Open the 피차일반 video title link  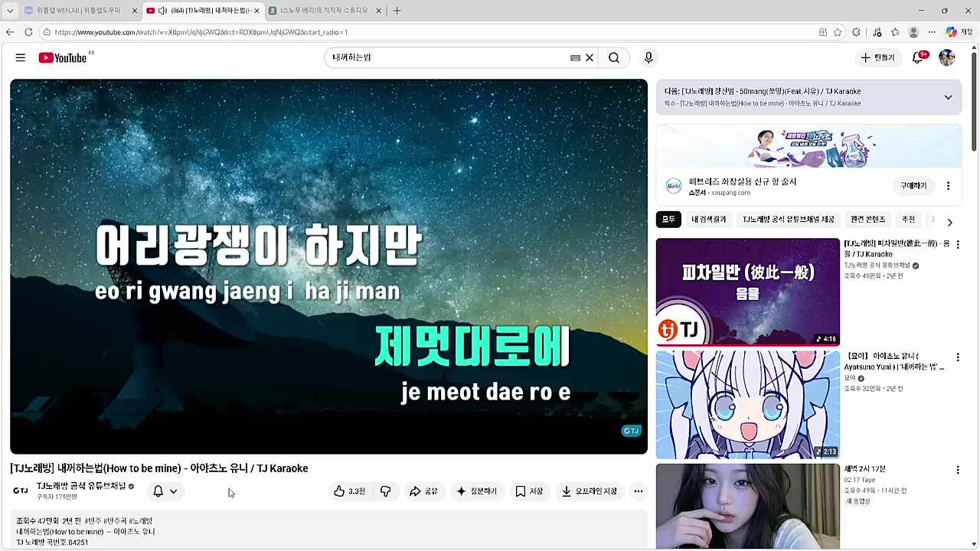pyautogui.click(x=897, y=249)
